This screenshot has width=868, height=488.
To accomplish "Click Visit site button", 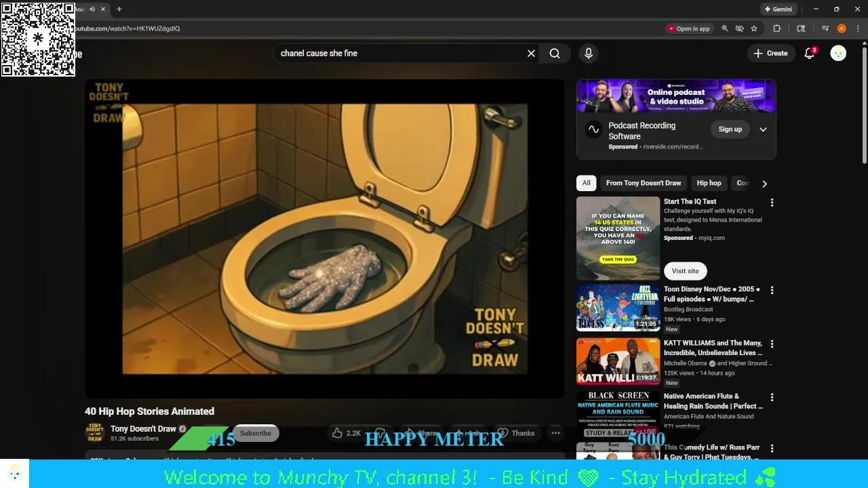I will [x=685, y=271].
